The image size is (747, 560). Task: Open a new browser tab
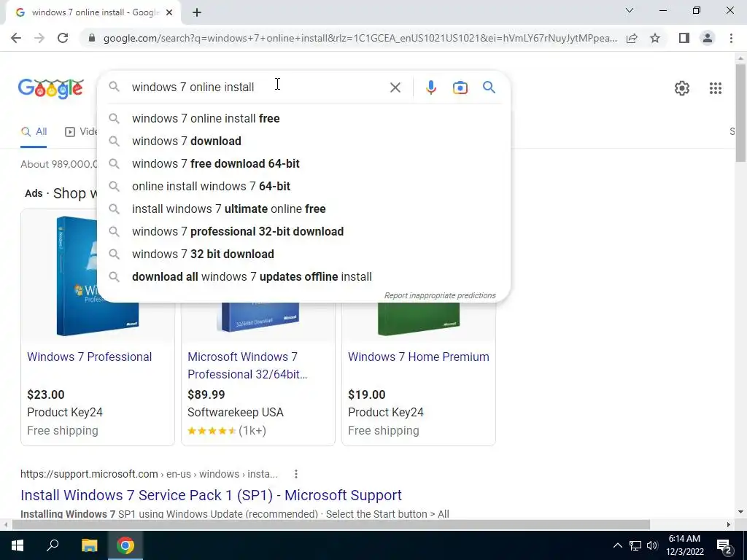click(197, 13)
